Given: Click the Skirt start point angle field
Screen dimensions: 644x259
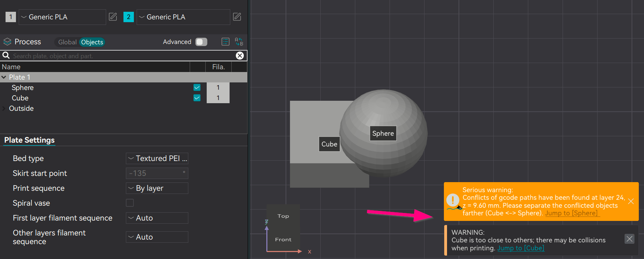Looking at the screenshot, I should pos(157,173).
